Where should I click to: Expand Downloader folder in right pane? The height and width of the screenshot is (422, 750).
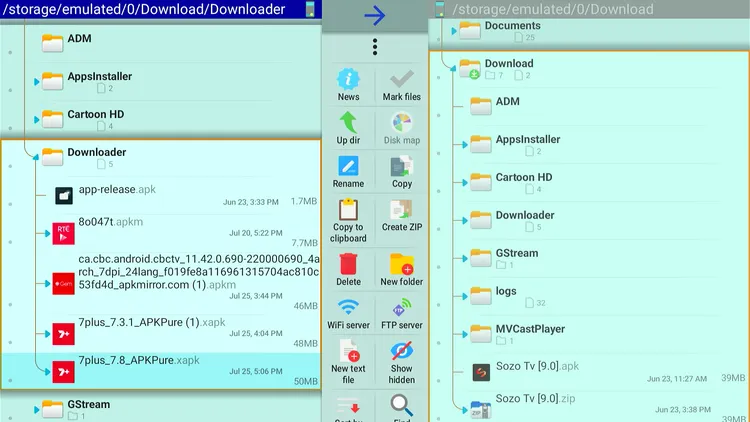tap(464, 221)
